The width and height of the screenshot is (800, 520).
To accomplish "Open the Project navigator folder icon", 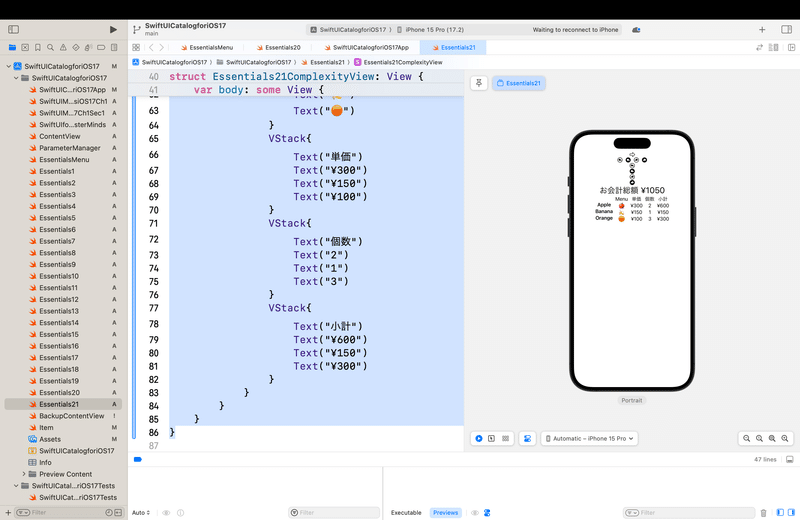I will pos(12,47).
